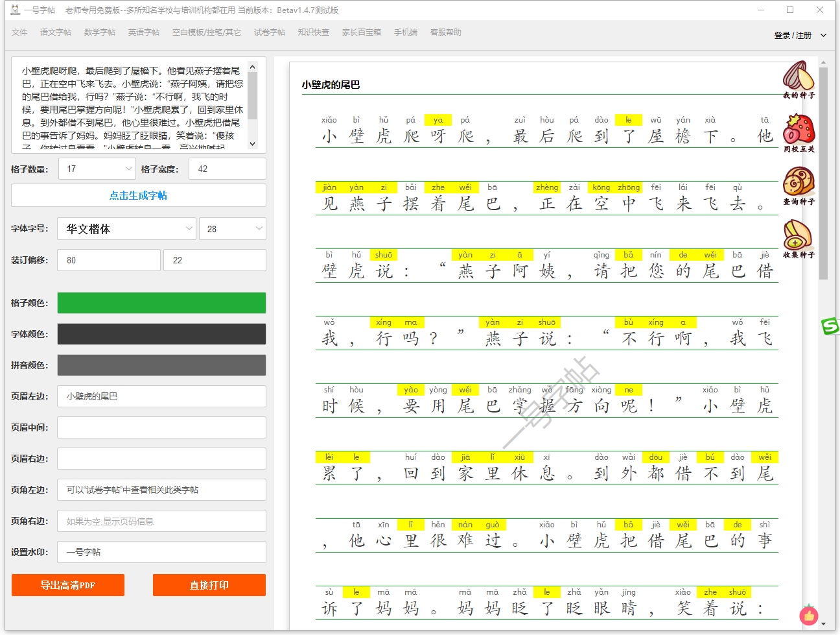Open the 家长百宝箱 menu

[361, 32]
